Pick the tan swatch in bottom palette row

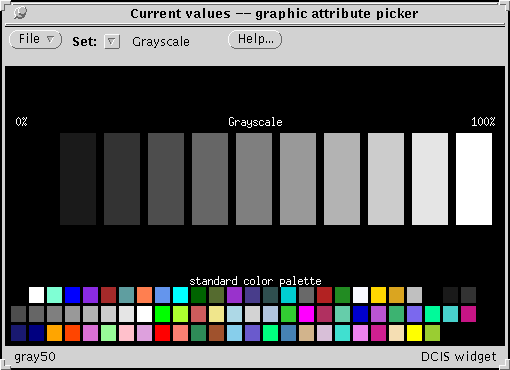[x=306, y=333]
